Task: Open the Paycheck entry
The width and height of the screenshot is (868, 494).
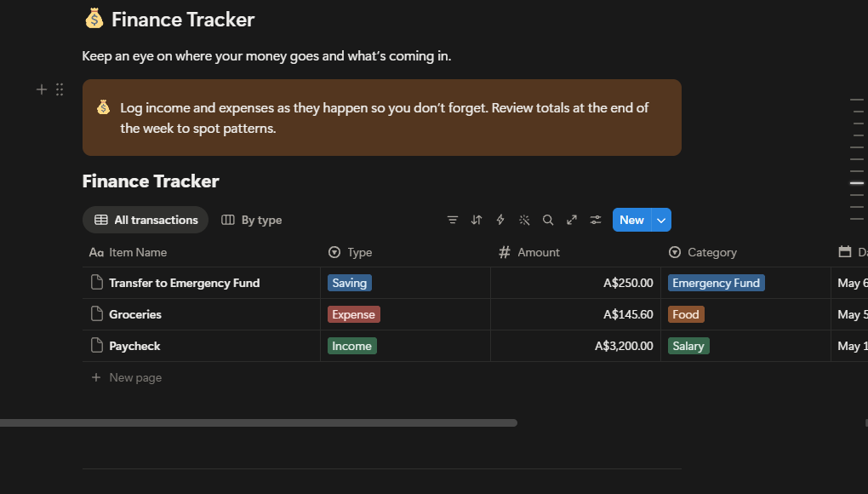Action: 134,346
